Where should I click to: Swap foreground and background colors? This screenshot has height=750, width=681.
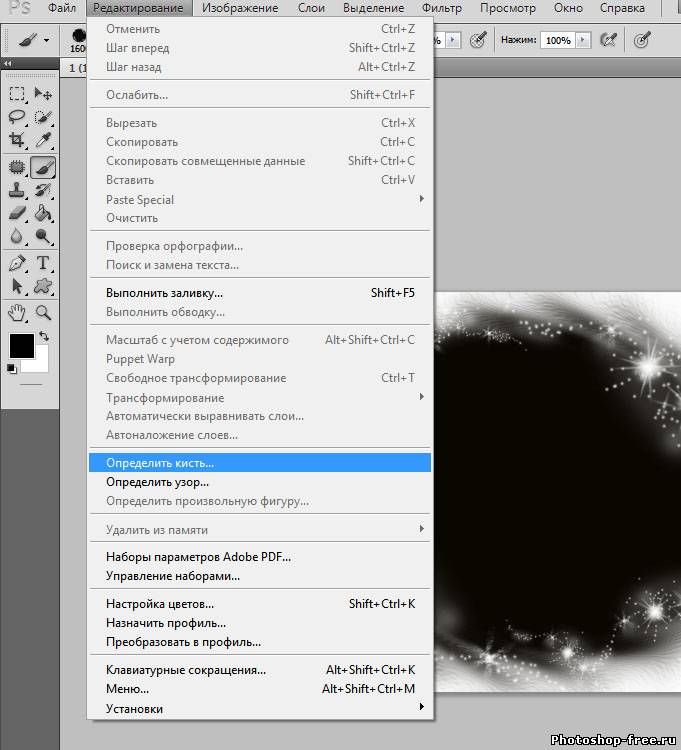tap(42, 338)
